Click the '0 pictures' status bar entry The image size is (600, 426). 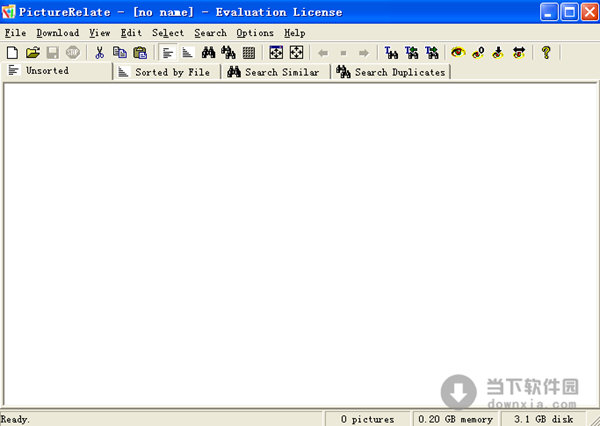coord(367,419)
